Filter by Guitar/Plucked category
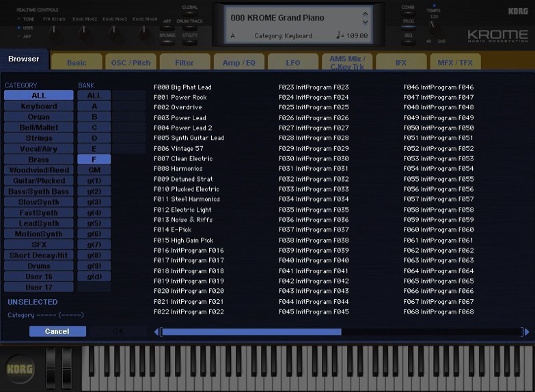This screenshot has height=392, width=535. click(39, 180)
